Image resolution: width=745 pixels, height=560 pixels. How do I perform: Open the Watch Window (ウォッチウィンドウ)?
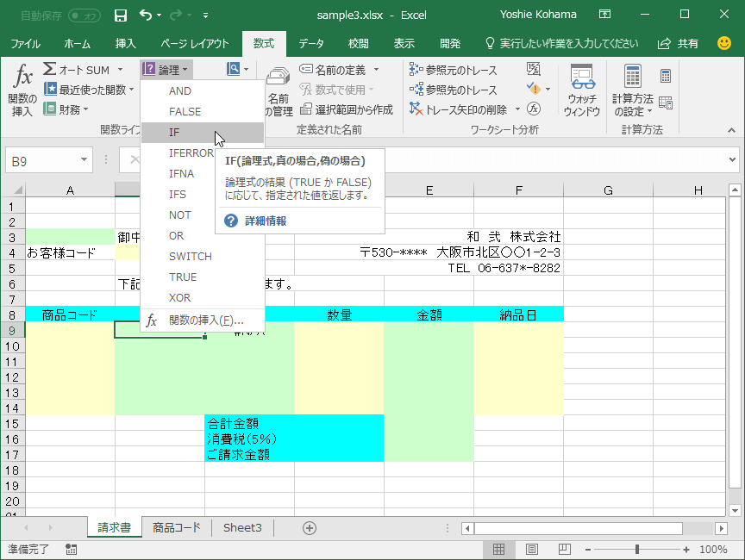tap(582, 90)
